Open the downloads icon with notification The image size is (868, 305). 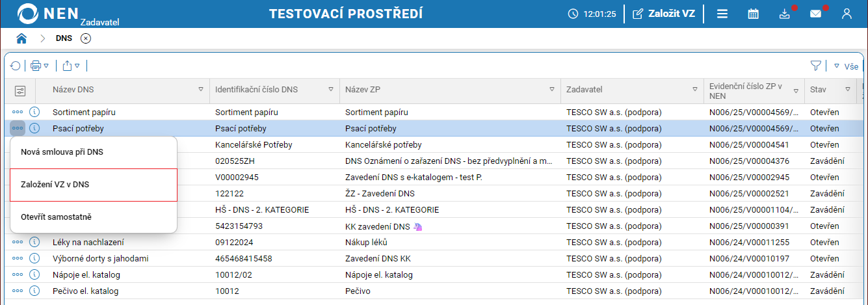[784, 14]
